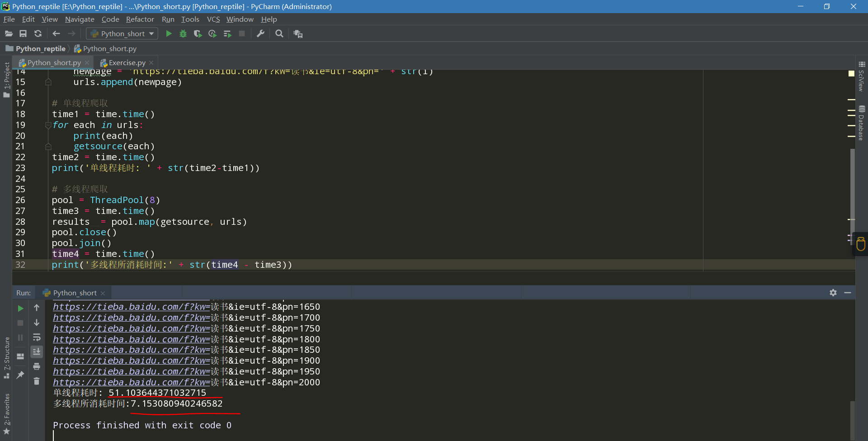This screenshot has height=441, width=868.
Task: Click the Run panel pause output button
Action: [x=20, y=337]
